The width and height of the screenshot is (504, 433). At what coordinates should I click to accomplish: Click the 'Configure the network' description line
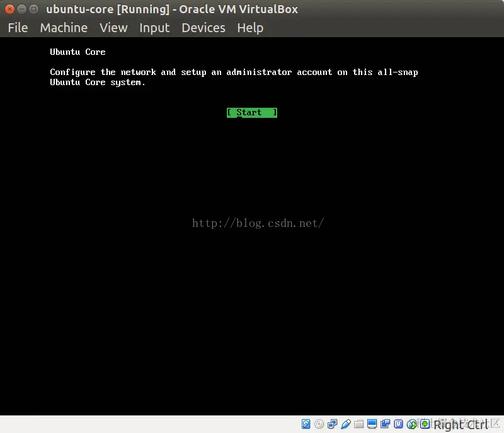pyautogui.click(x=234, y=72)
